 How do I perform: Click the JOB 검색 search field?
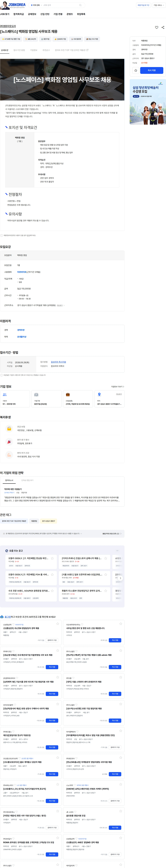point(60,5)
